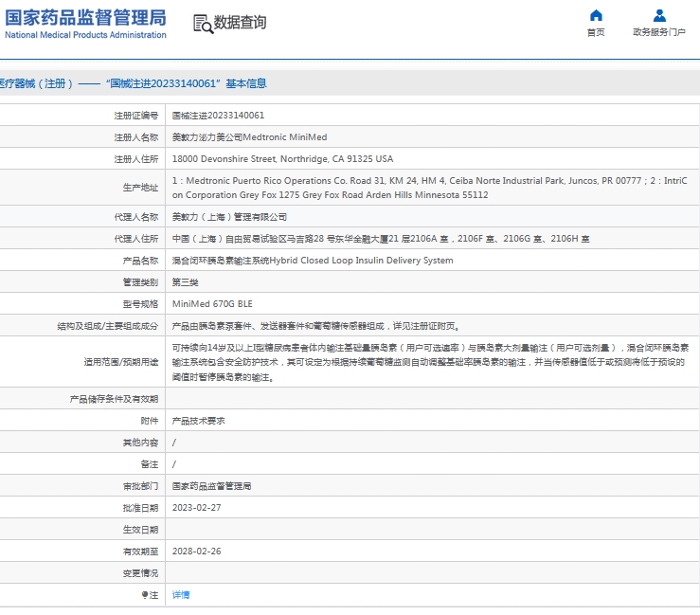This screenshot has height=615, width=700.
Task: Click registrant name Medtronic MiniMed
Action: [x=249, y=137]
